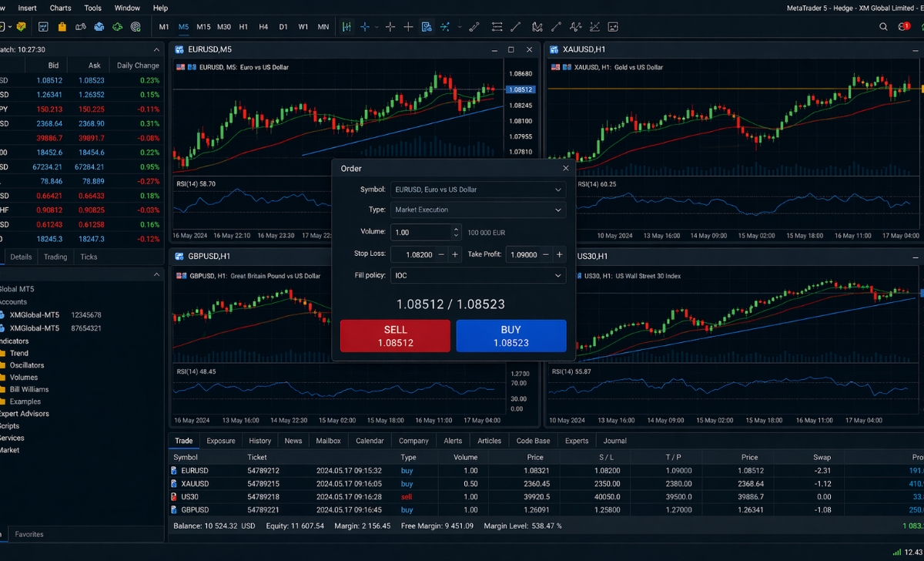
Task: Click the Oscillators folder icon
Action: point(2,365)
